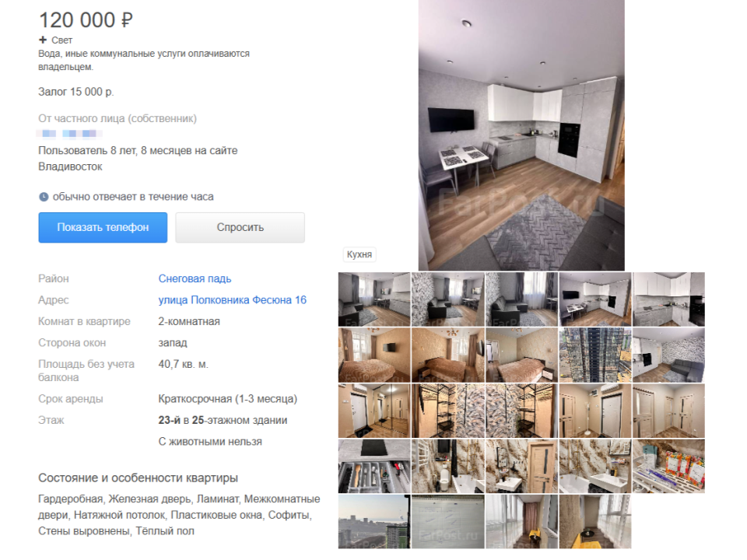
Task: Open the document sheet thumbnail
Action: 448,521
